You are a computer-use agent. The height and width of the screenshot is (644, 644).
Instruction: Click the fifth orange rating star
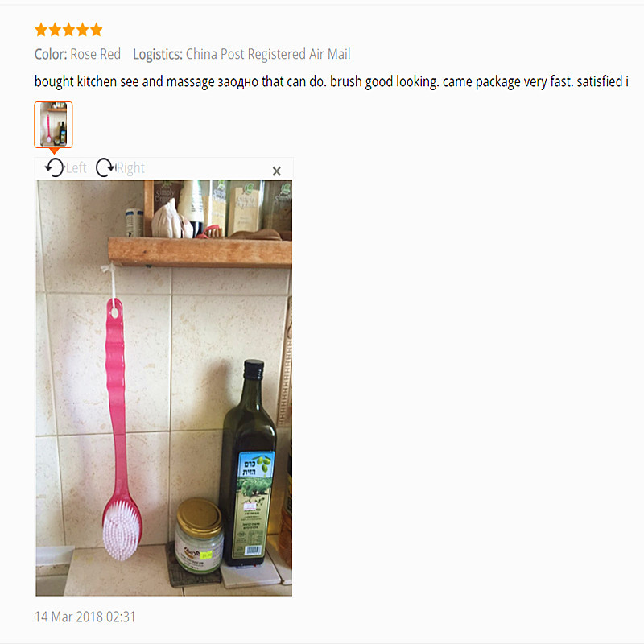(x=96, y=30)
